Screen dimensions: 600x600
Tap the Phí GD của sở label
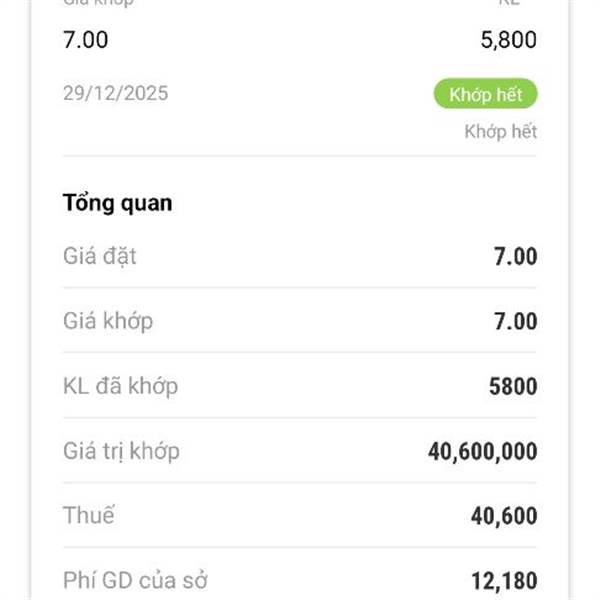[x=134, y=579]
